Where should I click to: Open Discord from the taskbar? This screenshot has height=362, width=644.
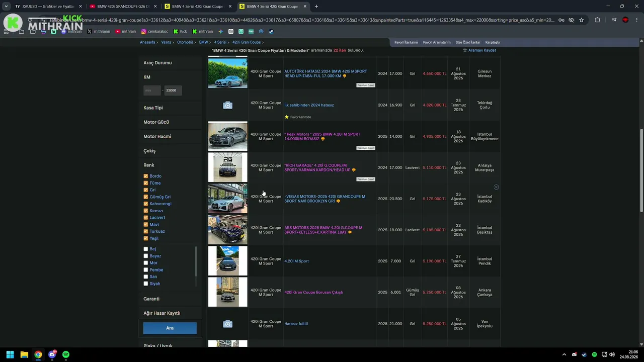[52, 354]
